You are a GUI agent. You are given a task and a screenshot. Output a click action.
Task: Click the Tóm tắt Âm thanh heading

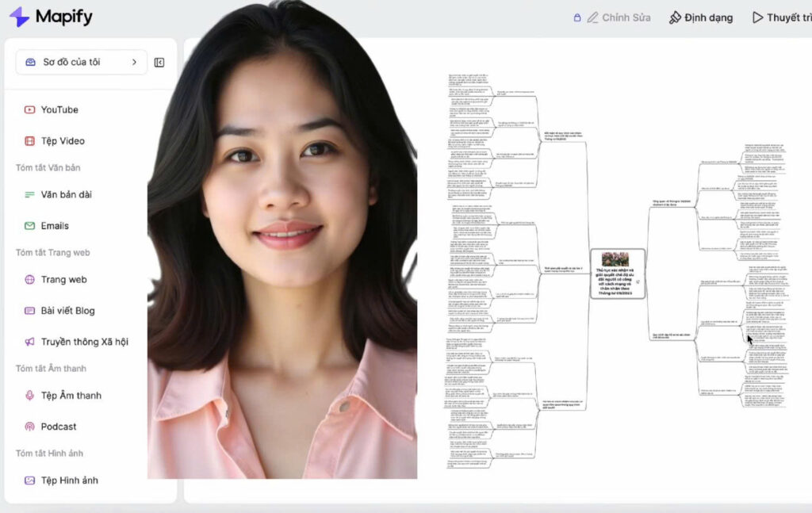coord(51,369)
